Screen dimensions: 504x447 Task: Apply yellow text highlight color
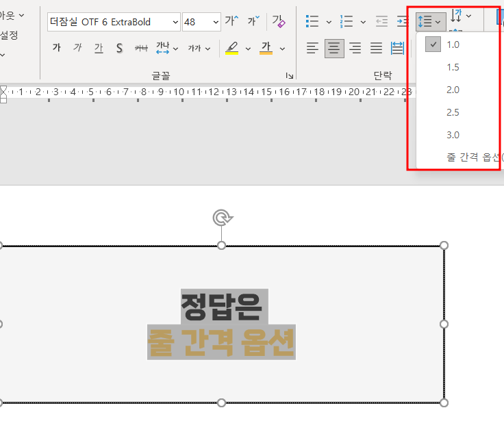tap(231, 48)
